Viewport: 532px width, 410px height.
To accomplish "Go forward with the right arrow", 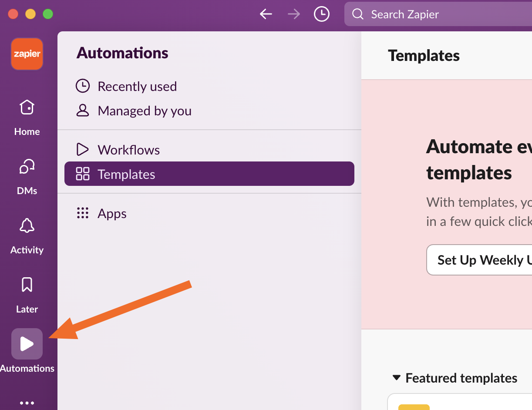I will [294, 14].
